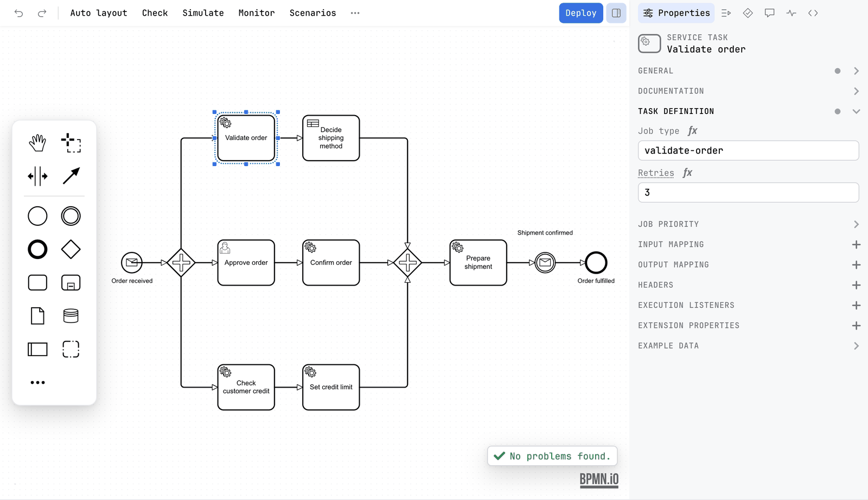Choose the Create/remove space tool
868x500 pixels.
(37, 176)
